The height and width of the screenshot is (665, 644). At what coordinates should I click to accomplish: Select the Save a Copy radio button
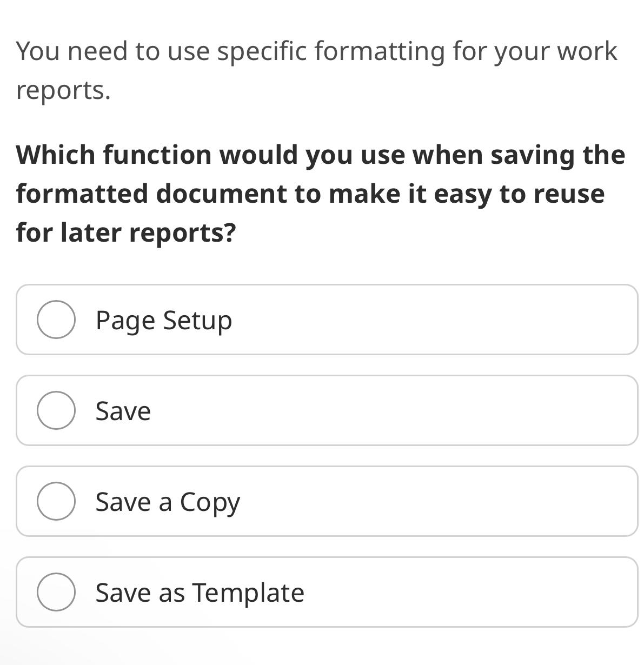[56, 501]
